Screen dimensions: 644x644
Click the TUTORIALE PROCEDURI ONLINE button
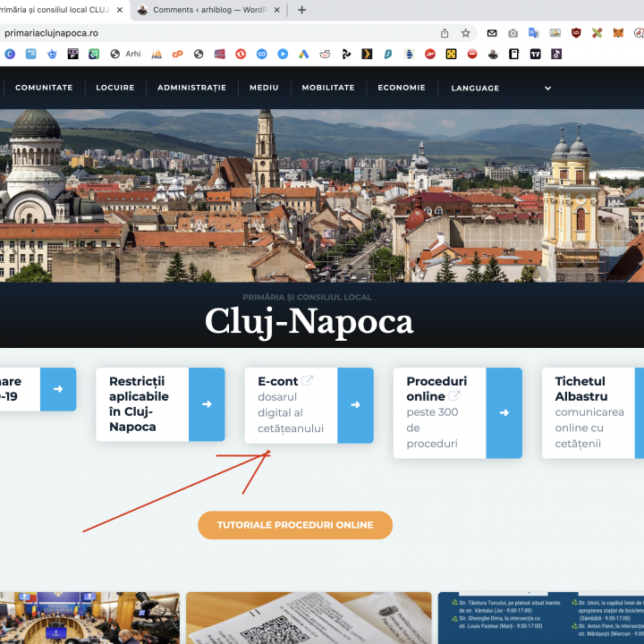click(295, 525)
